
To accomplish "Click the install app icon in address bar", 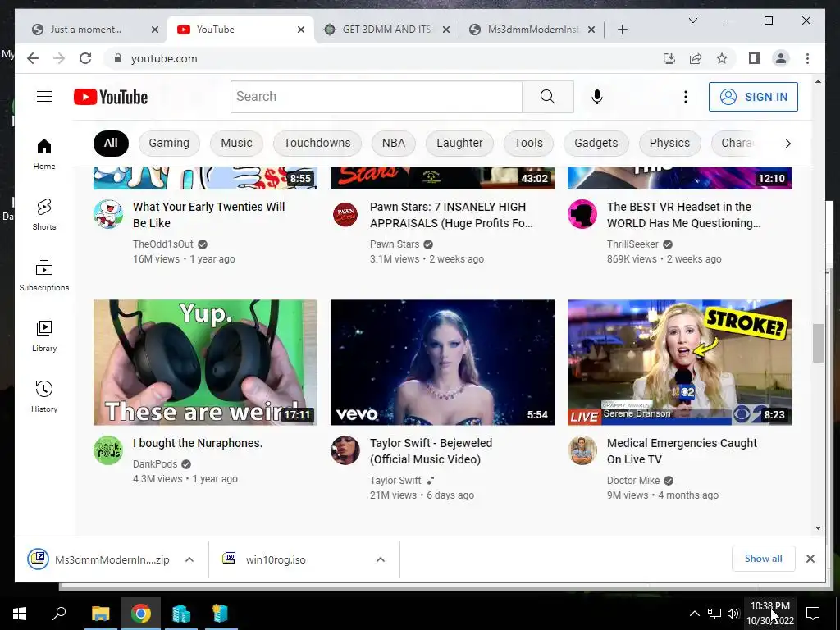I will pyautogui.click(x=669, y=58).
